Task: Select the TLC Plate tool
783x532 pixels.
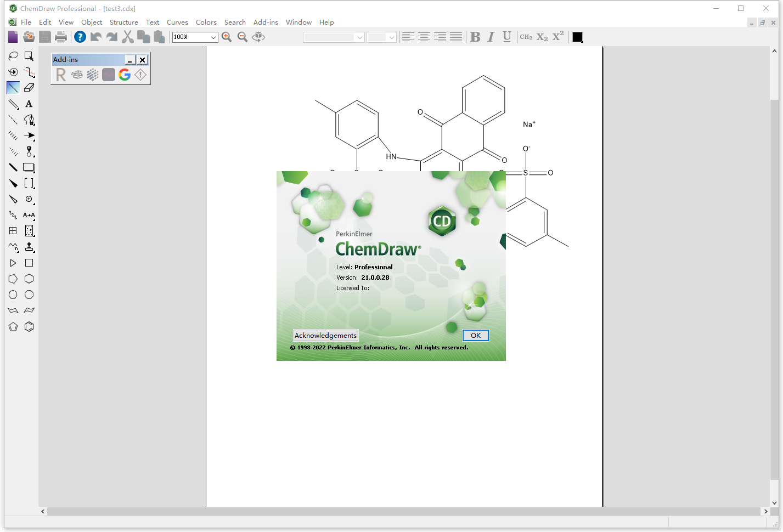Action: [29, 231]
